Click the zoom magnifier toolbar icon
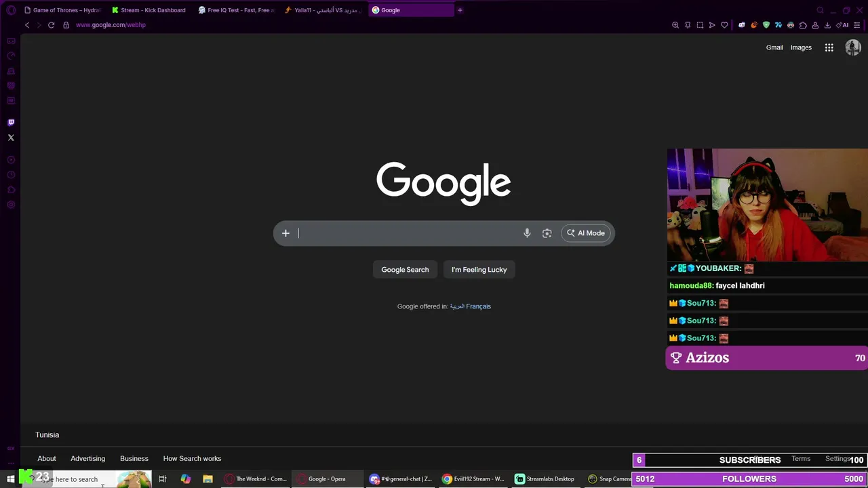This screenshot has height=488, width=868. pos(675,25)
